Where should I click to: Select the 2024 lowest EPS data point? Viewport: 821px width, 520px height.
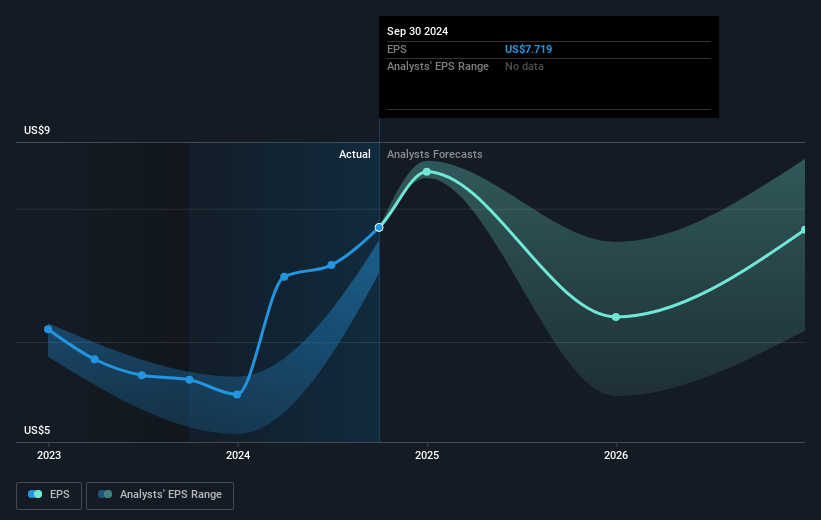pos(237,395)
